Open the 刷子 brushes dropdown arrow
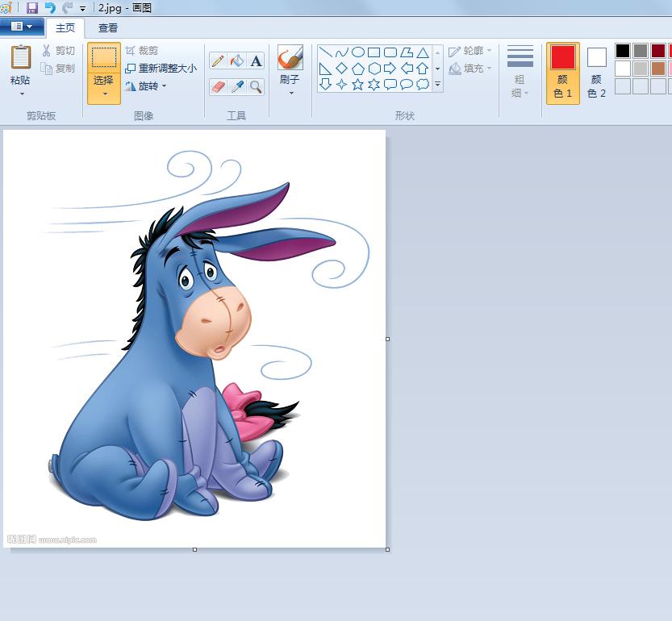The width and height of the screenshot is (672, 621). (290, 93)
